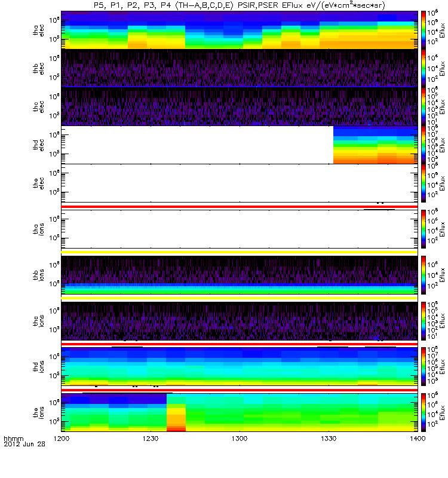Click the red status bar below thc ions panel
The height and width of the screenshot is (478, 448).
click(240, 344)
